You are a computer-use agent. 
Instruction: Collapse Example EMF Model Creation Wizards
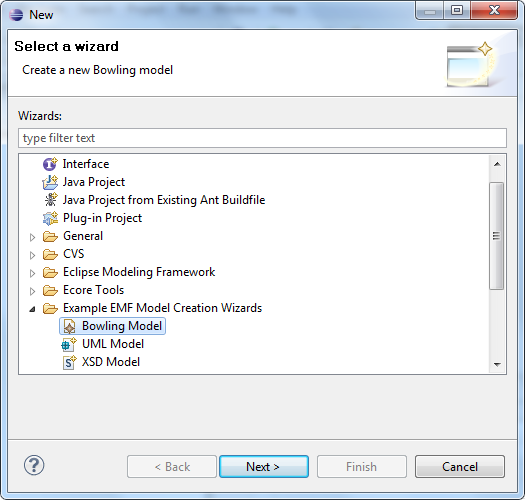[x=32, y=309]
